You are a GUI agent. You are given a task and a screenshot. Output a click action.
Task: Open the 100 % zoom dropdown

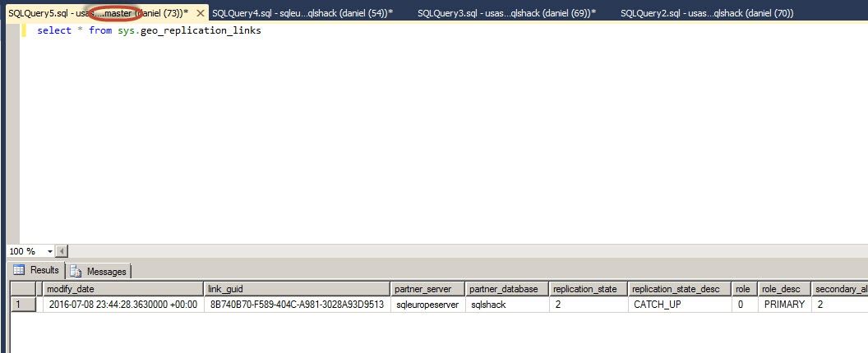(50, 252)
